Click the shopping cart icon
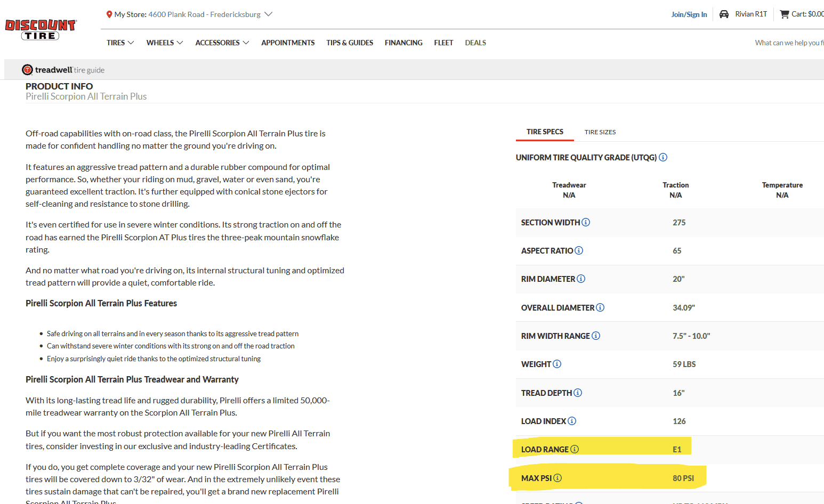Screen dimensions: 824x504 785,14
